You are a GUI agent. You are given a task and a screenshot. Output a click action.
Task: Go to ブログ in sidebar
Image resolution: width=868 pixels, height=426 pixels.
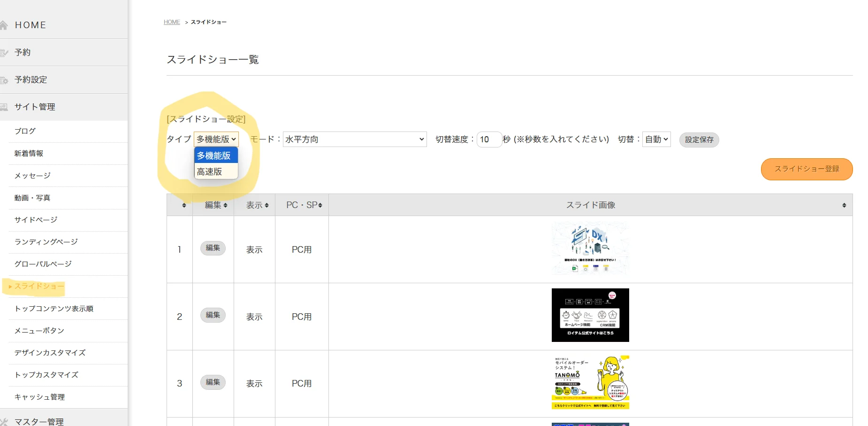tap(25, 131)
